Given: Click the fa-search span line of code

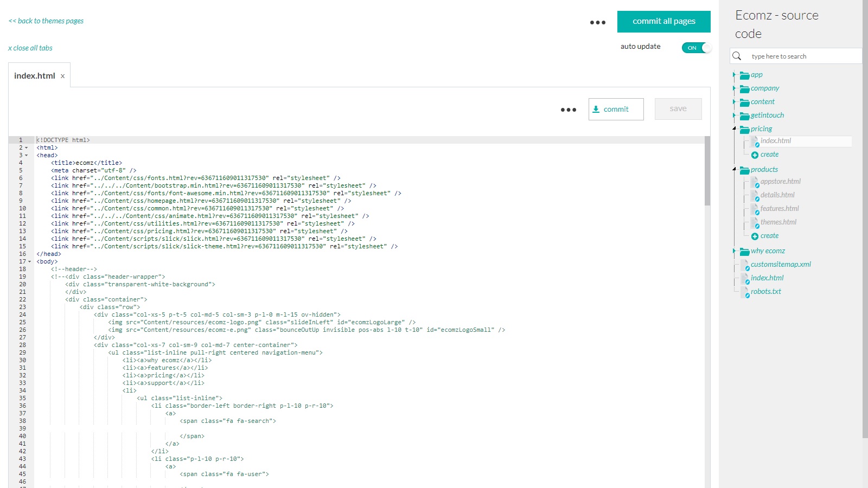Looking at the screenshot, I should point(228,421).
